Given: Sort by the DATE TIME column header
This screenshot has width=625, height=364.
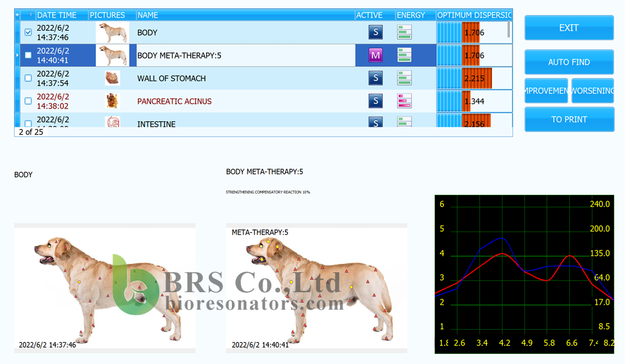Looking at the screenshot, I should [x=62, y=15].
